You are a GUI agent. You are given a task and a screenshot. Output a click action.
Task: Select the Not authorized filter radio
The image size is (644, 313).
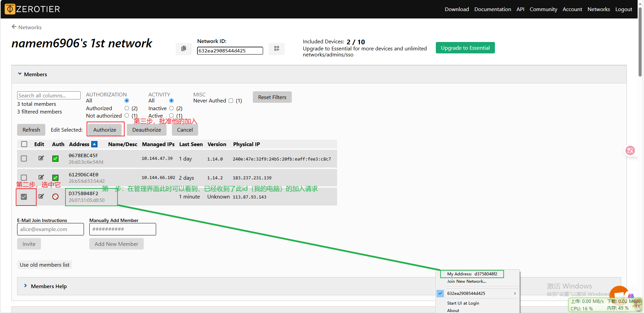(127, 116)
